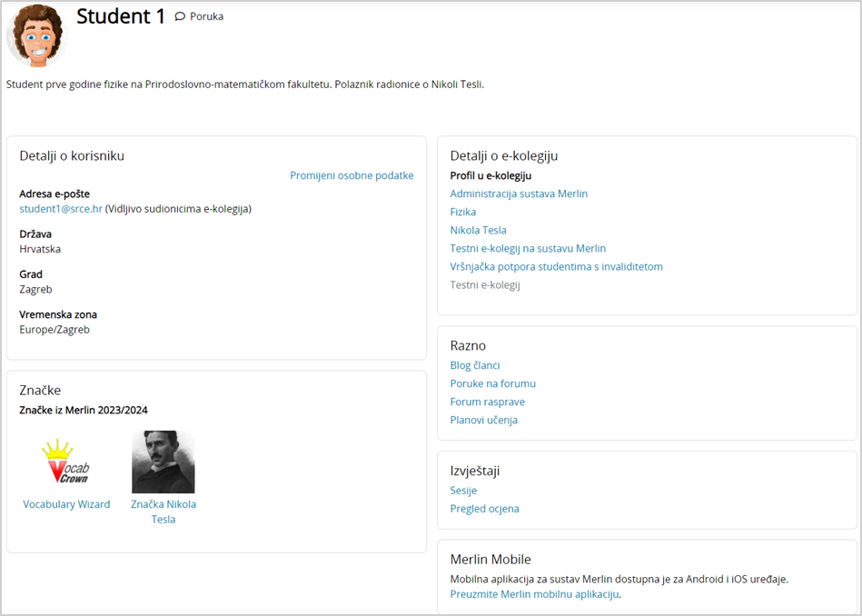Open Blog članci under Razno
The width and height of the screenshot is (862, 616).
475,365
